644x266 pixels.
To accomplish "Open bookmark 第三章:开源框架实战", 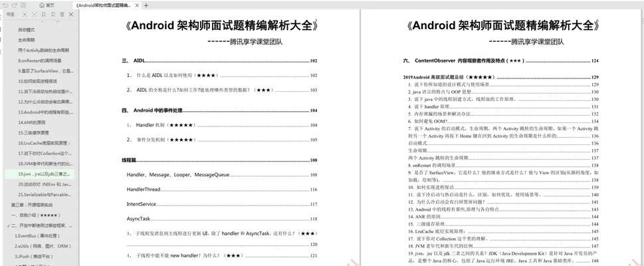I will (32, 205).
